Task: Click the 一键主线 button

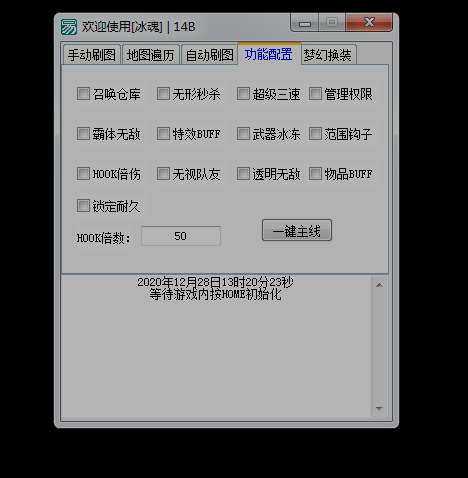Action: (x=297, y=230)
